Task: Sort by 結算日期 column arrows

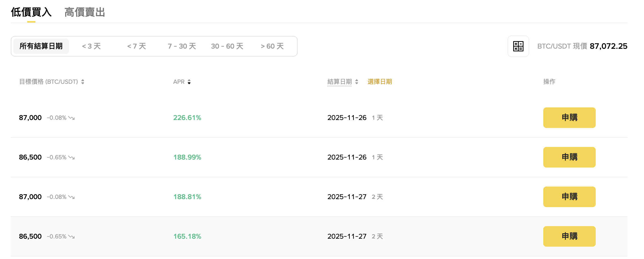Action: click(357, 82)
